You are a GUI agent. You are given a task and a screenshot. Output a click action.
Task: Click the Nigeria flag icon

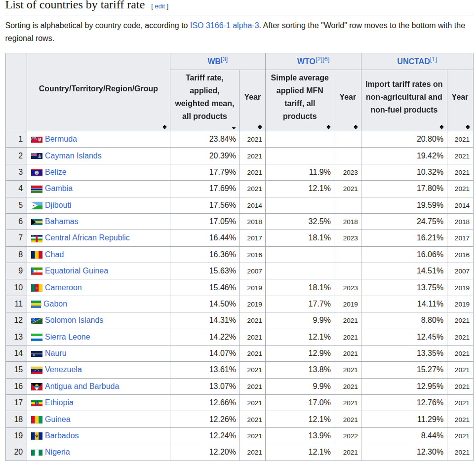coord(37,453)
